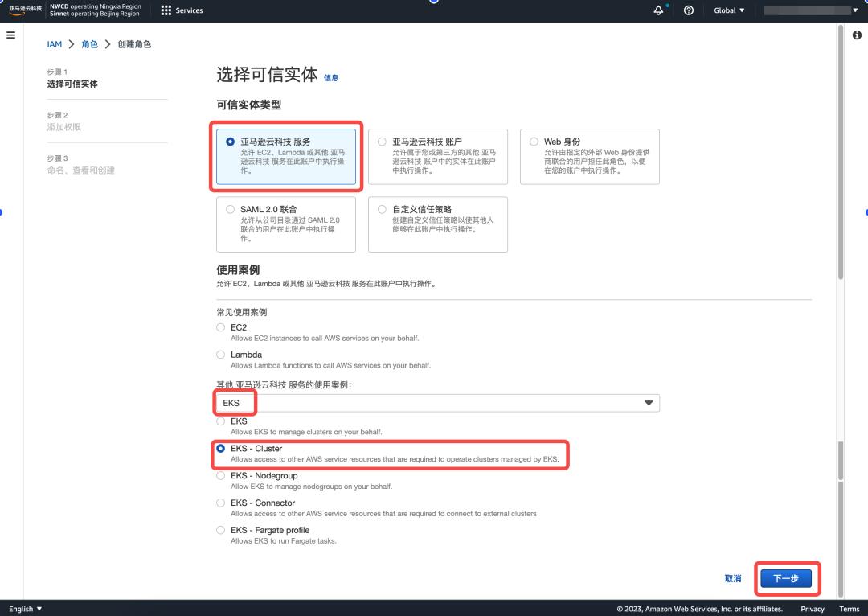Screen dimensions: 868x616
Task: Select the EC2 use case radio button
Action: pos(220,327)
